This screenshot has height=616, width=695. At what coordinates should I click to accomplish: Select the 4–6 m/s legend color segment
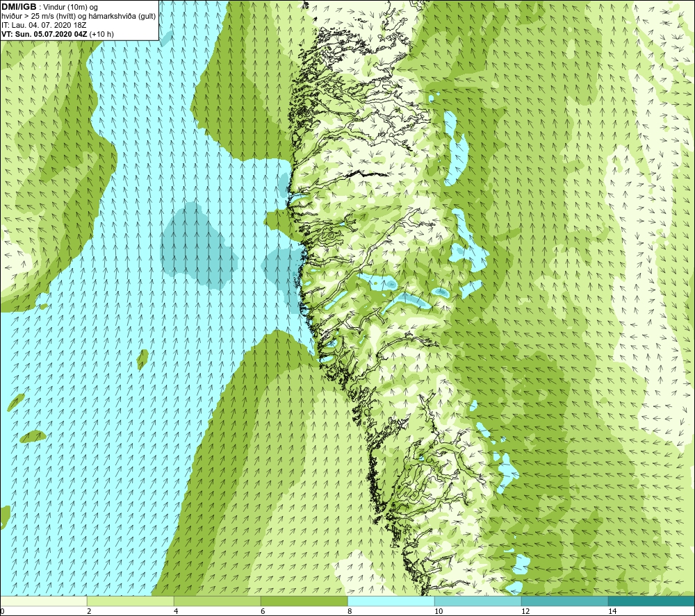217,601
